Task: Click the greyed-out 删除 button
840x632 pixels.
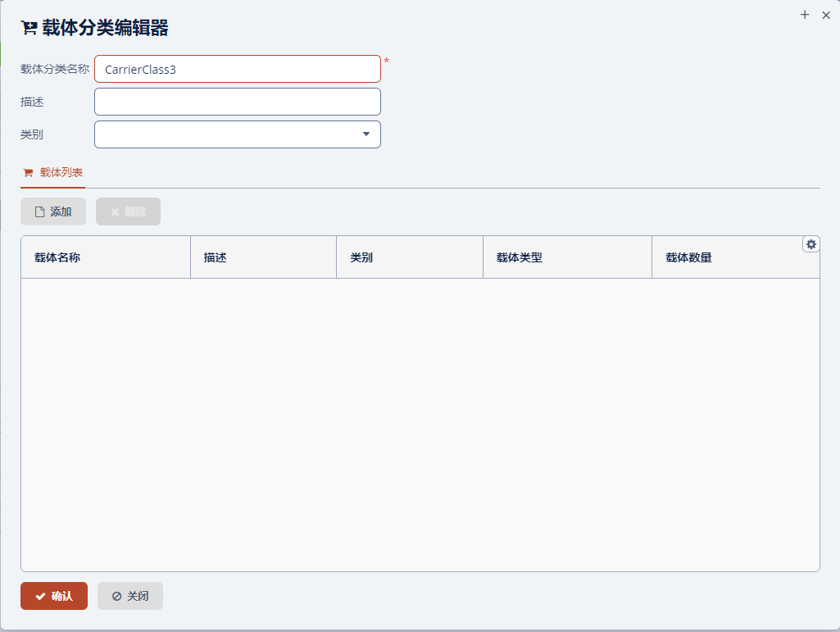Action: click(128, 211)
